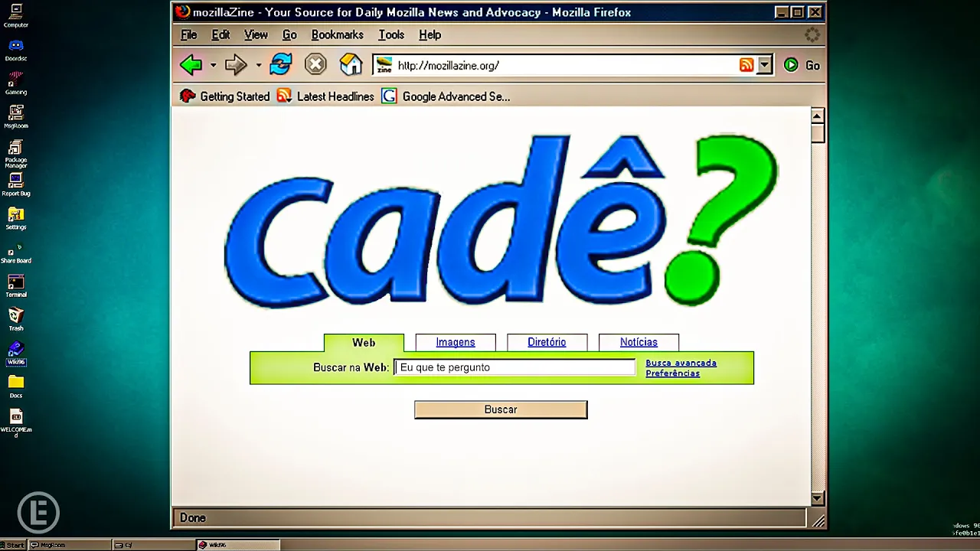Open the Latest Headlines feed bookmark
The width and height of the screenshot is (980, 551).
point(325,96)
